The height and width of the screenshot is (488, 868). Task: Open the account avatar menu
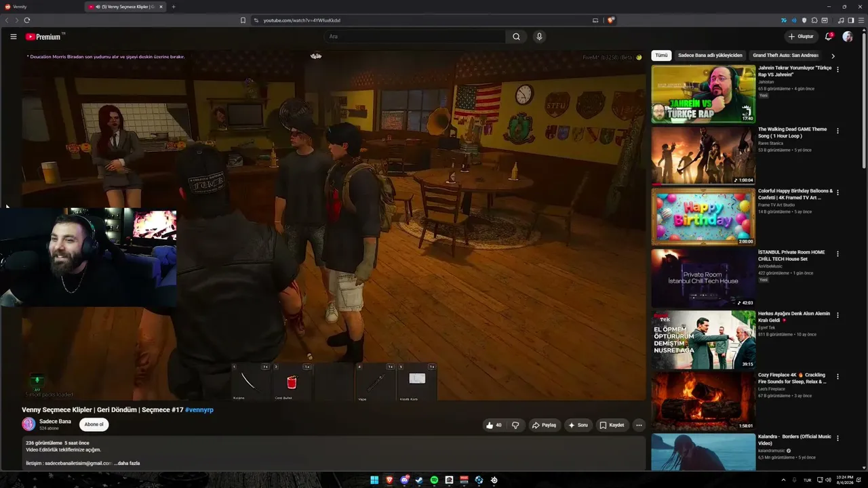[848, 37]
